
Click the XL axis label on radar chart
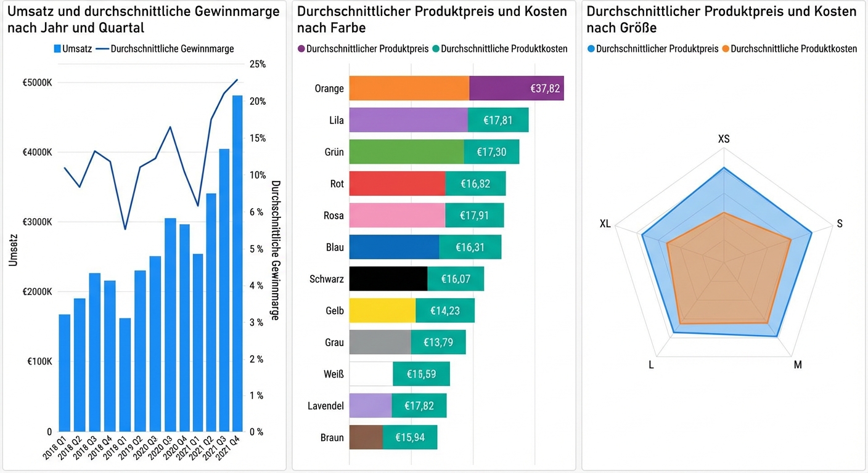pos(605,224)
